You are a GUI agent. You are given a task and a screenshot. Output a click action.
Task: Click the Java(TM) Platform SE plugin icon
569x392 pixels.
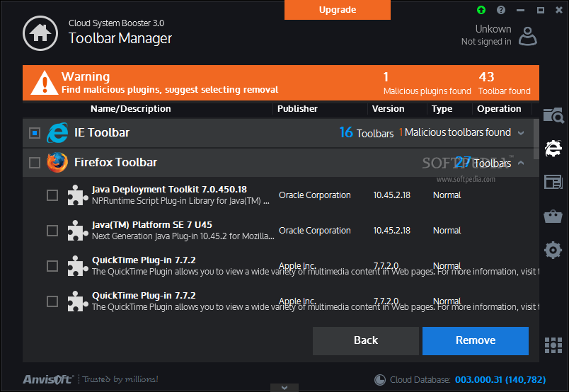78,231
